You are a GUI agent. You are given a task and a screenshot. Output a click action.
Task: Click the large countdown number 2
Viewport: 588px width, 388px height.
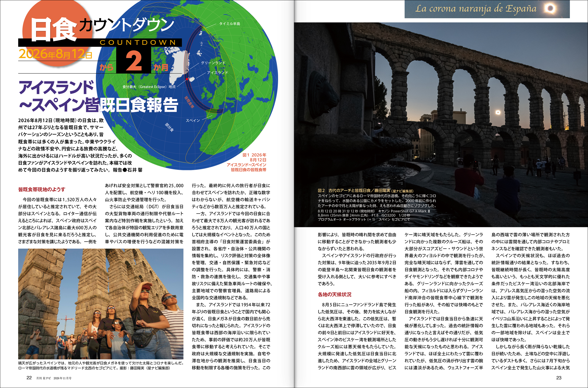point(134,61)
